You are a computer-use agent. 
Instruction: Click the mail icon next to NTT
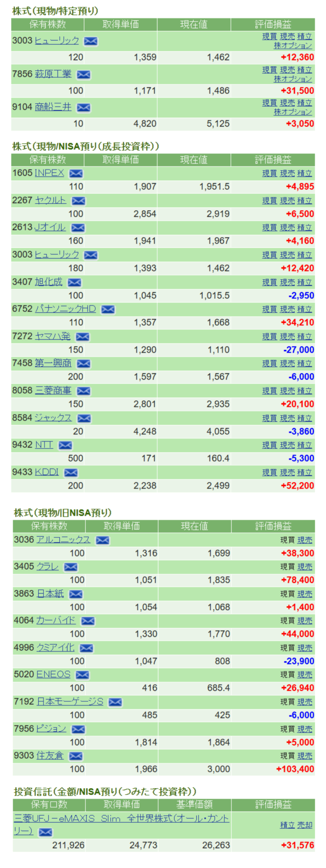point(65,446)
